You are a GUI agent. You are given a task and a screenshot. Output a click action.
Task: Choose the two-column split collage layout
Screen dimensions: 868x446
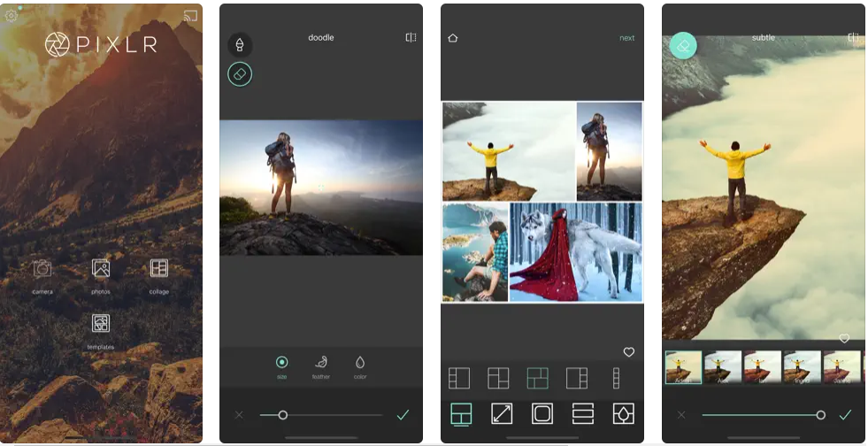(x=498, y=379)
